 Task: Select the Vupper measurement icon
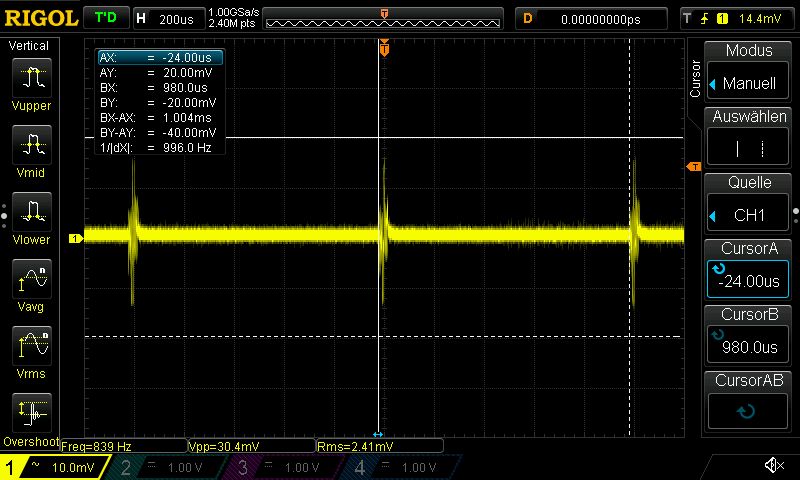point(32,78)
